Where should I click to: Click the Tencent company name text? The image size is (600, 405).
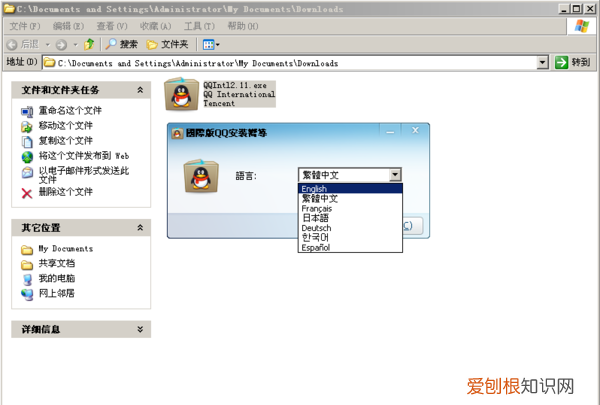219,103
